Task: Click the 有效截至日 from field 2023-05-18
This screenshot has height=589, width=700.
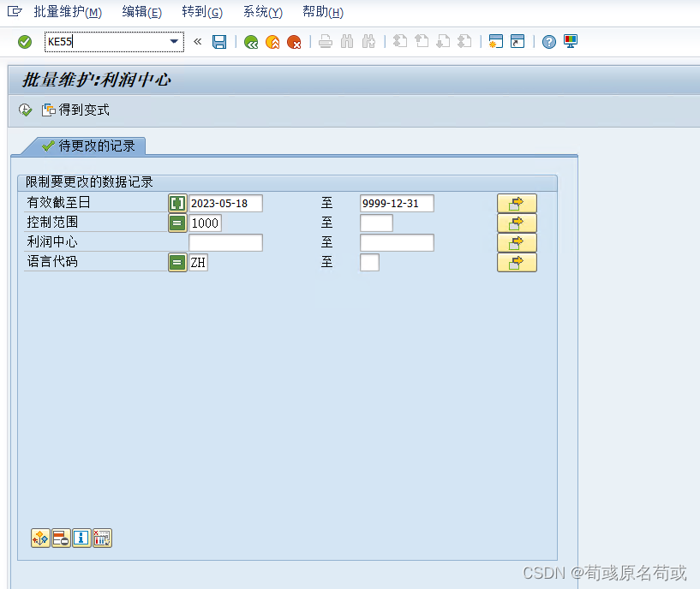Action: coord(225,204)
